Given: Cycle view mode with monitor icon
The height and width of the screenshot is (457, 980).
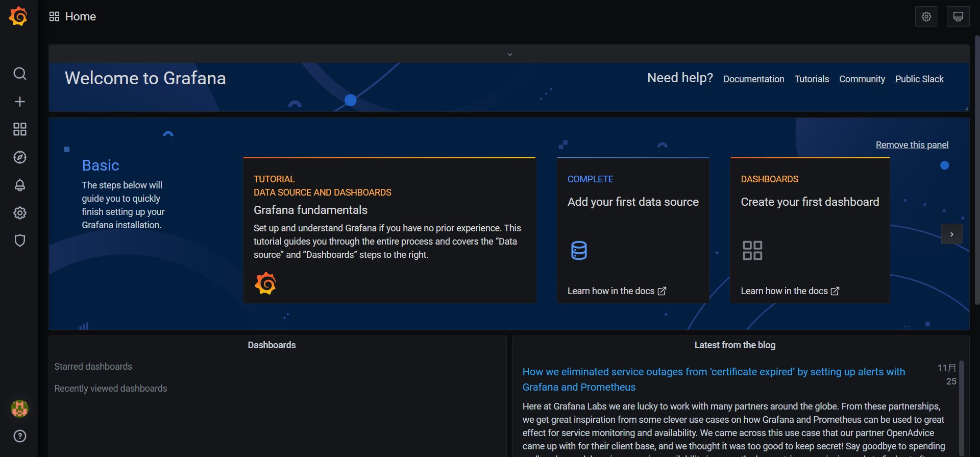Looking at the screenshot, I should tap(958, 17).
